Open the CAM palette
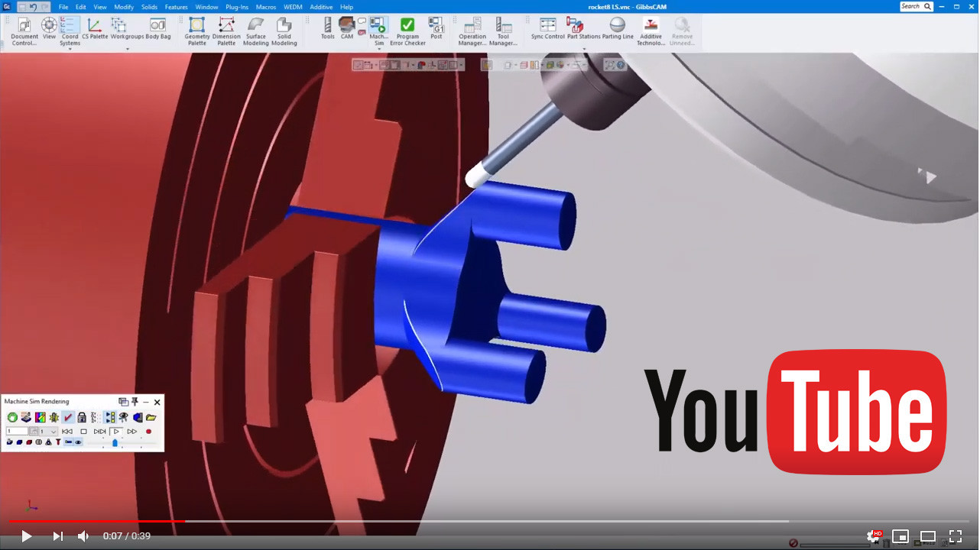980x550 pixels. click(x=347, y=29)
